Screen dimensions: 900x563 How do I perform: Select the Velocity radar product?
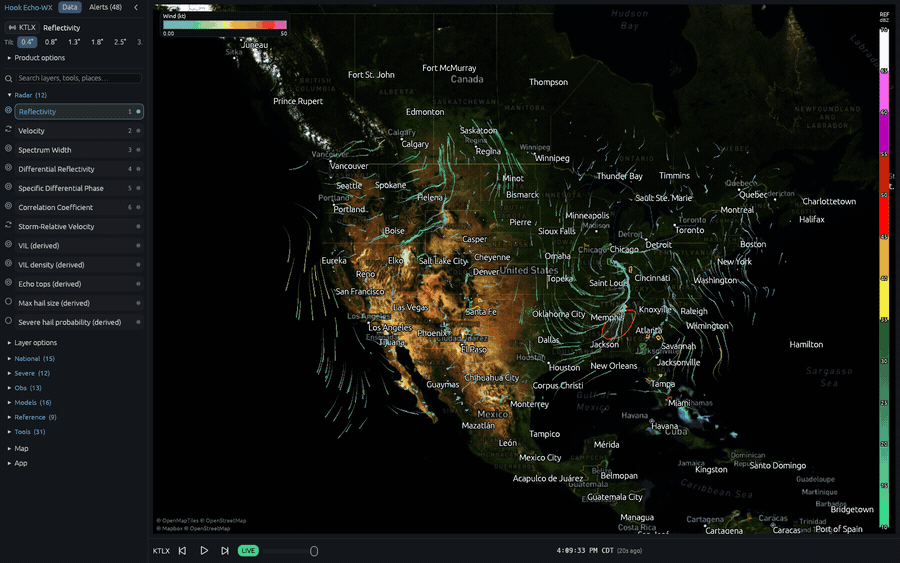(x=79, y=131)
